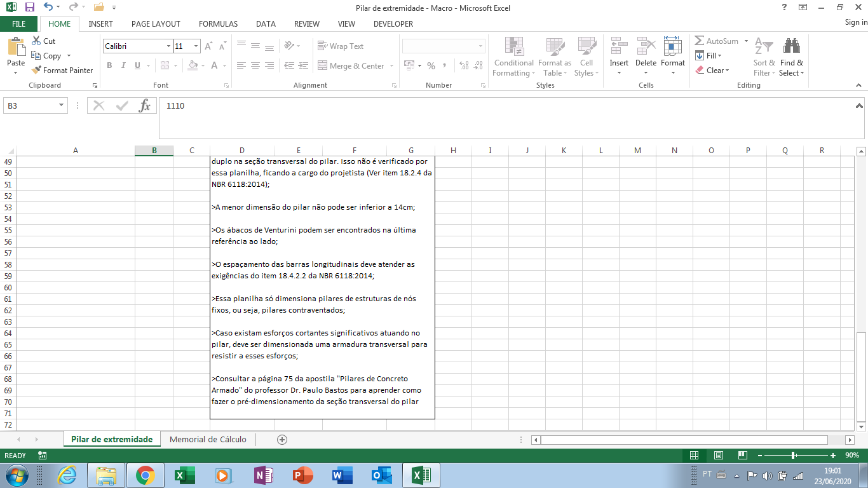Click the AutoSum sigma button
Image resolution: width=868 pixels, height=488 pixels.
pyautogui.click(x=716, y=41)
